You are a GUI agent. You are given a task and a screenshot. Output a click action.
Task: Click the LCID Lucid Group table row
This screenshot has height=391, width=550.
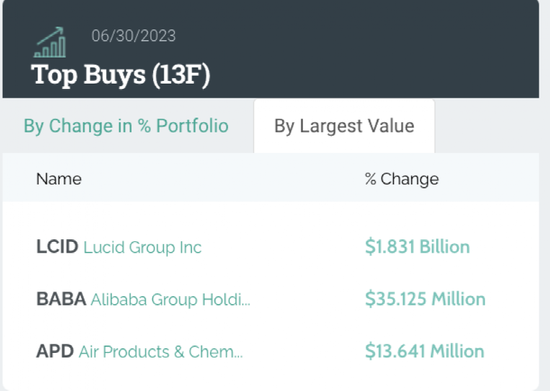271,247
